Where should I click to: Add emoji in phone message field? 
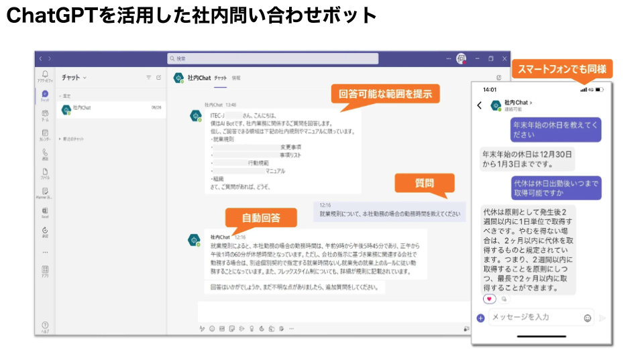tap(588, 318)
